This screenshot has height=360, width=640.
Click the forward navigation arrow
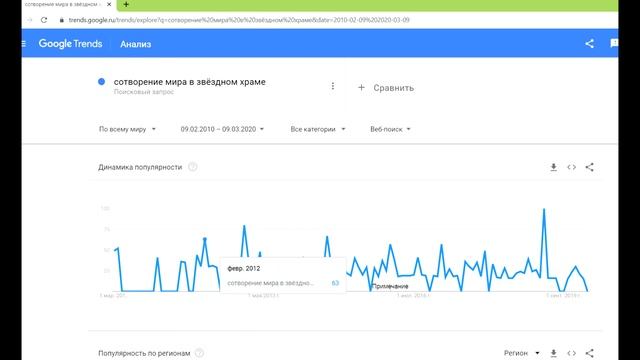(29, 20)
